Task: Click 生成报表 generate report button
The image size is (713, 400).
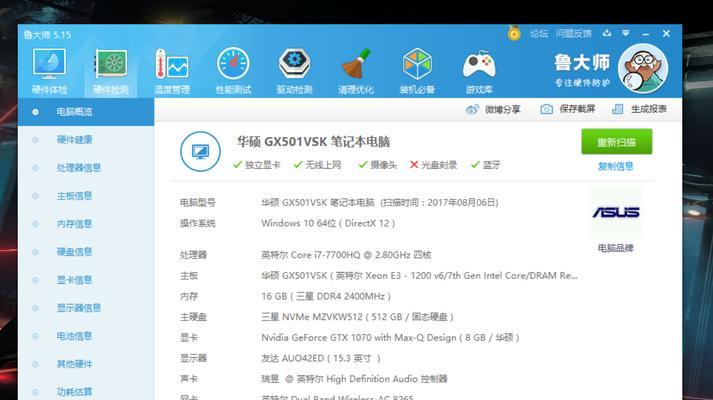Action: (639, 109)
